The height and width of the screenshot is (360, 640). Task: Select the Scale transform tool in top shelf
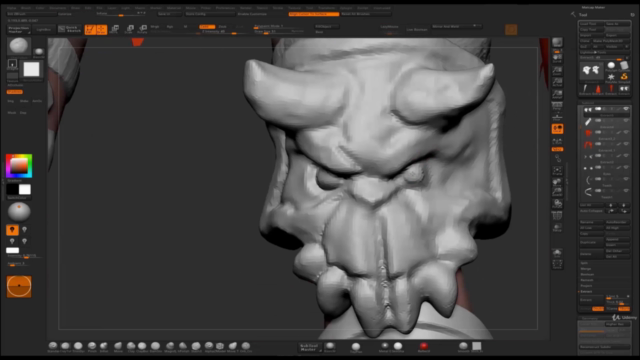tap(129, 29)
